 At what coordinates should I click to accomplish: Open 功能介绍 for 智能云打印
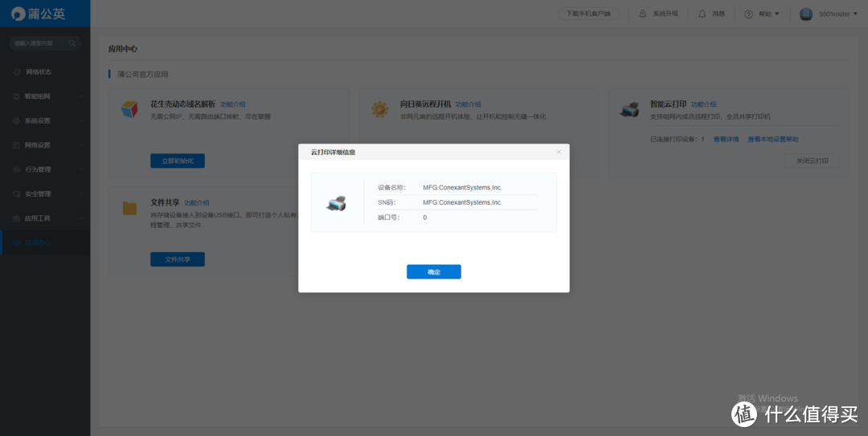coord(703,104)
